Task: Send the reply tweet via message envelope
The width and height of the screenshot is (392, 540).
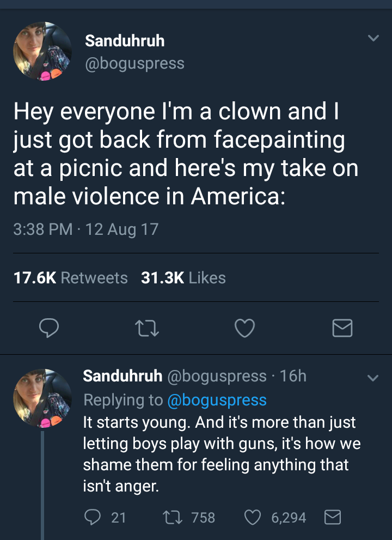Action: pos(332,517)
